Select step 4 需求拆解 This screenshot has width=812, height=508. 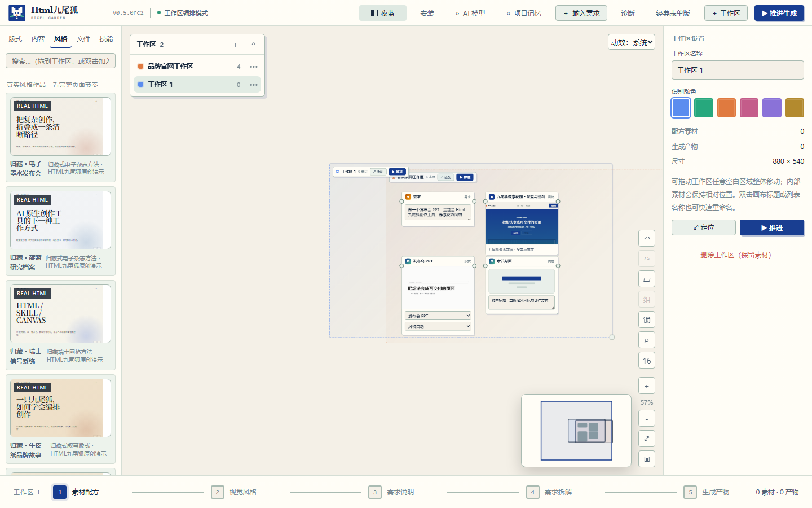(549, 492)
